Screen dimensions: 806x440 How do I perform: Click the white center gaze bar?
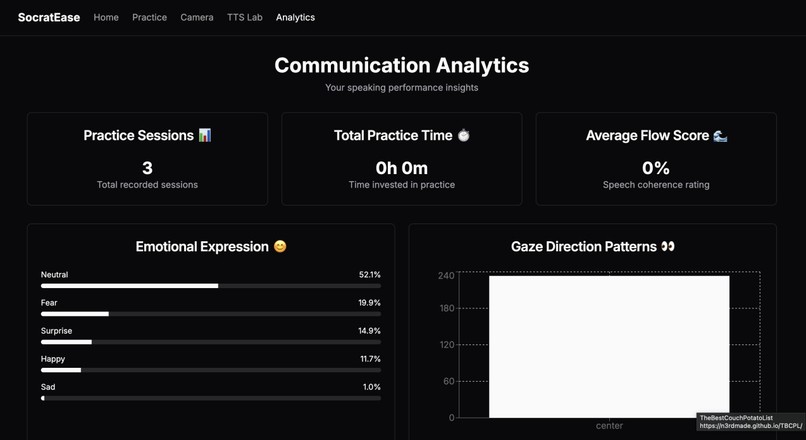609,347
